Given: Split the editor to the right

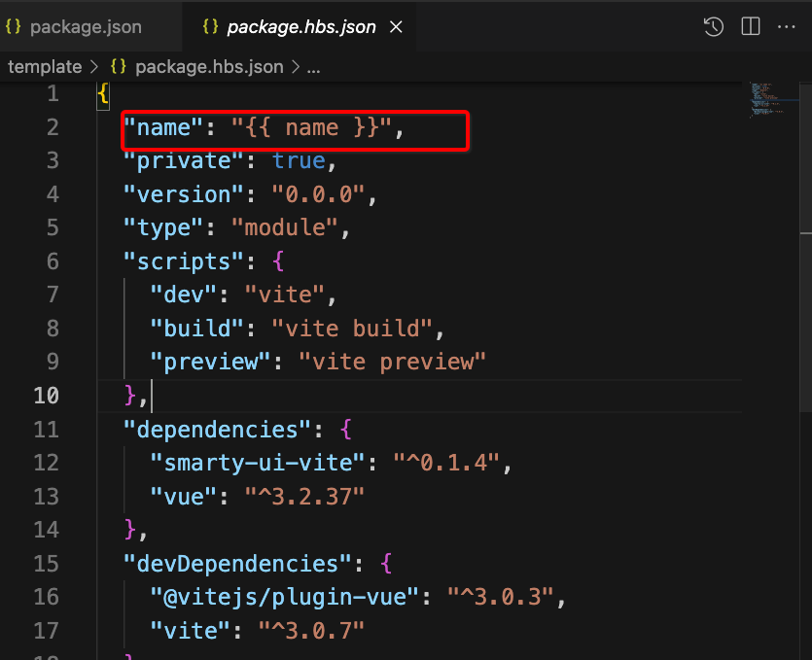Looking at the screenshot, I should [750, 27].
